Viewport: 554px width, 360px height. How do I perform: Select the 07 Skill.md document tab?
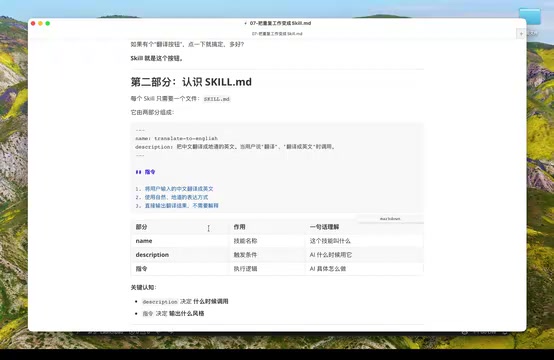(x=277, y=34)
